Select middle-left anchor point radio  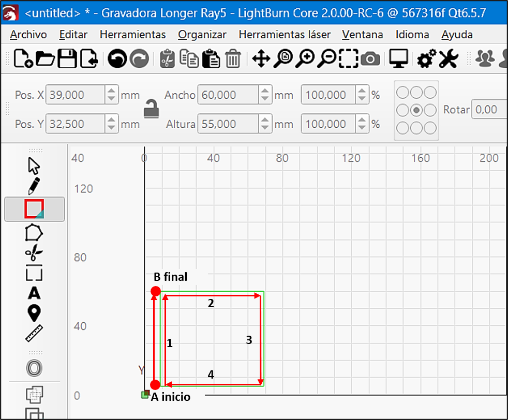click(x=402, y=110)
